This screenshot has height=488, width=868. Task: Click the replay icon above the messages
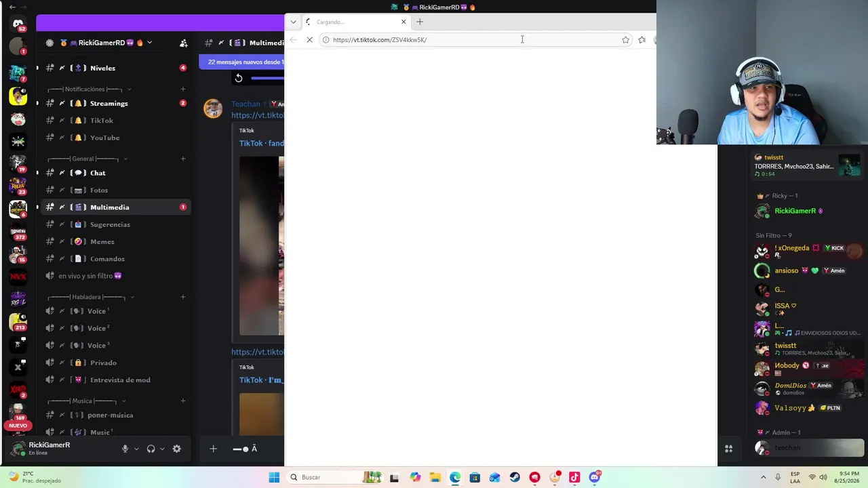[x=239, y=78]
